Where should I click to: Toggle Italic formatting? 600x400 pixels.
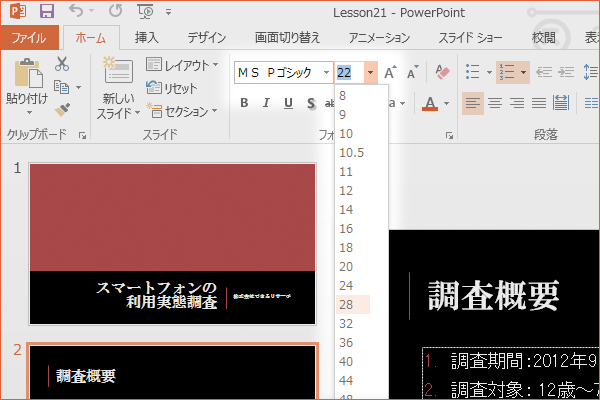pyautogui.click(x=266, y=103)
